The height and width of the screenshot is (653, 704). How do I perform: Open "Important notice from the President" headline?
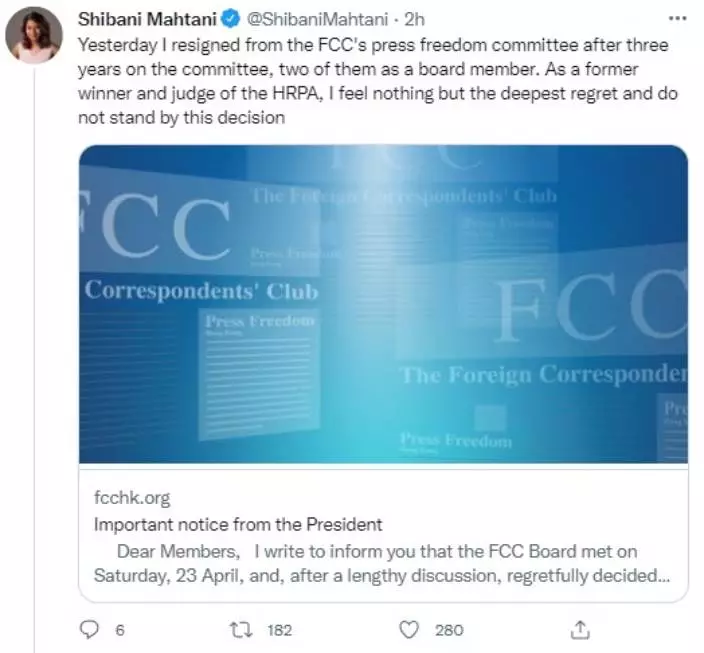[x=238, y=523]
